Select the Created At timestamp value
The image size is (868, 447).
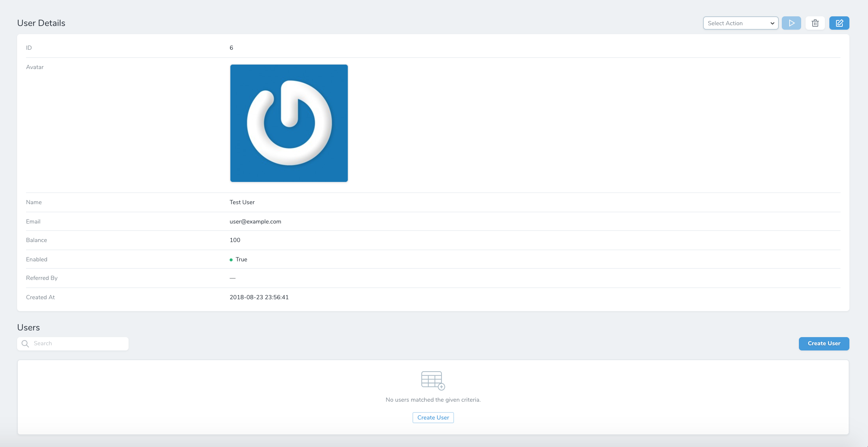(259, 297)
